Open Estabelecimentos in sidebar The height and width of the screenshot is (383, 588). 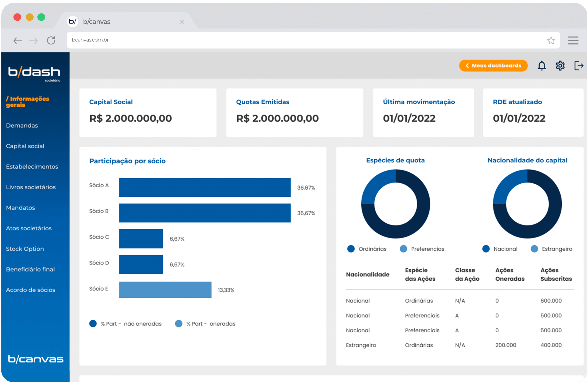click(32, 167)
